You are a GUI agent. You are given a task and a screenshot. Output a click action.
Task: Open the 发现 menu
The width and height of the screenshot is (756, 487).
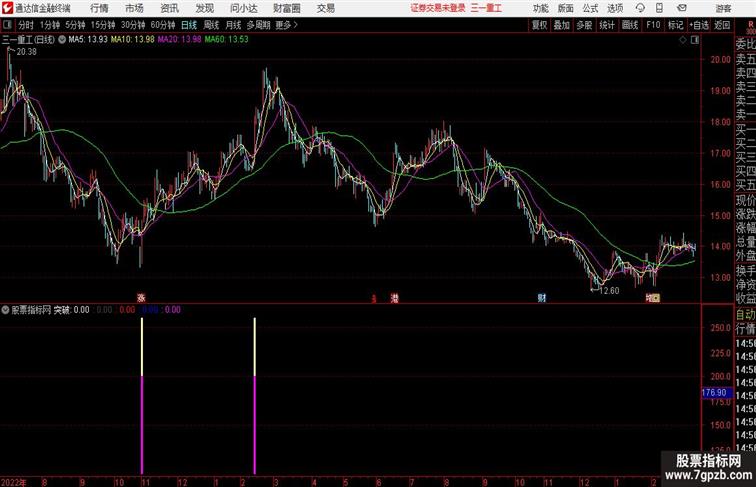click(204, 8)
